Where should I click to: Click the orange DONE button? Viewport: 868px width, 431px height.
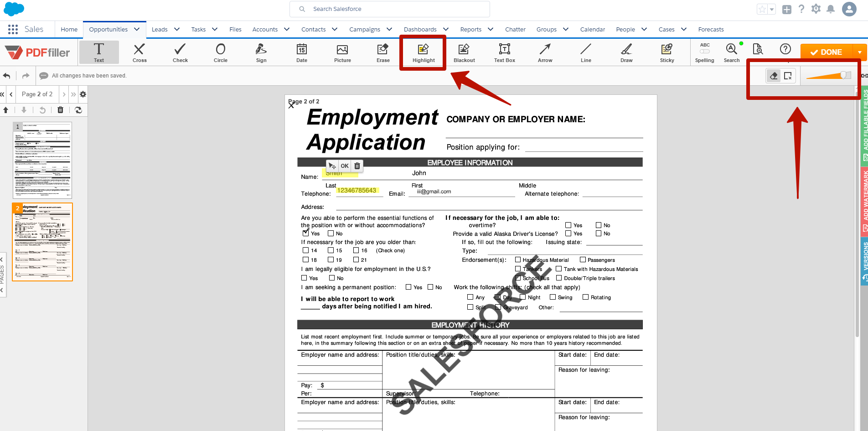(x=827, y=52)
